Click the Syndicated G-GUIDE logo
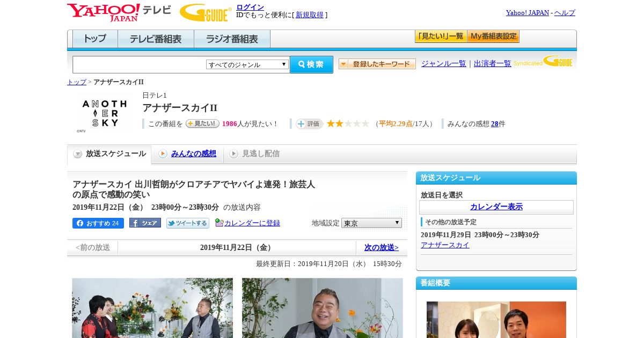Viewport: 644px width, 338px height. (543, 61)
